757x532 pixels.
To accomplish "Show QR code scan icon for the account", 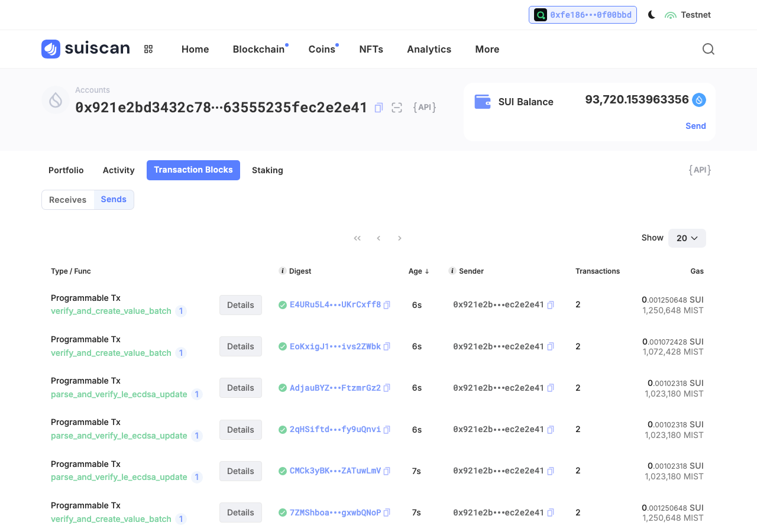I will [397, 108].
